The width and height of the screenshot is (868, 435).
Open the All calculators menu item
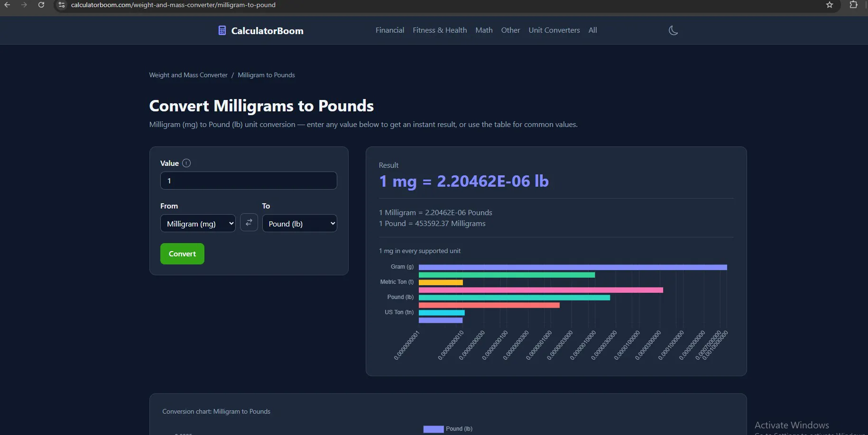[x=592, y=30]
